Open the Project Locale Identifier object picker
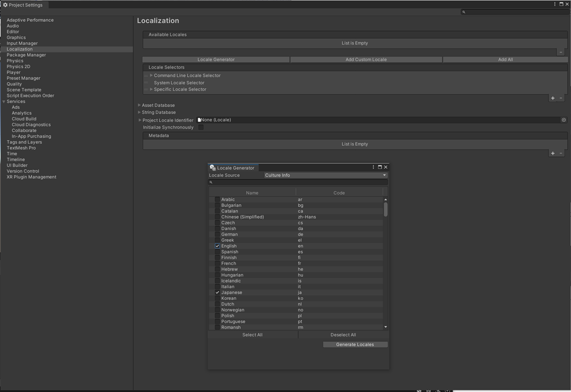 (563, 120)
